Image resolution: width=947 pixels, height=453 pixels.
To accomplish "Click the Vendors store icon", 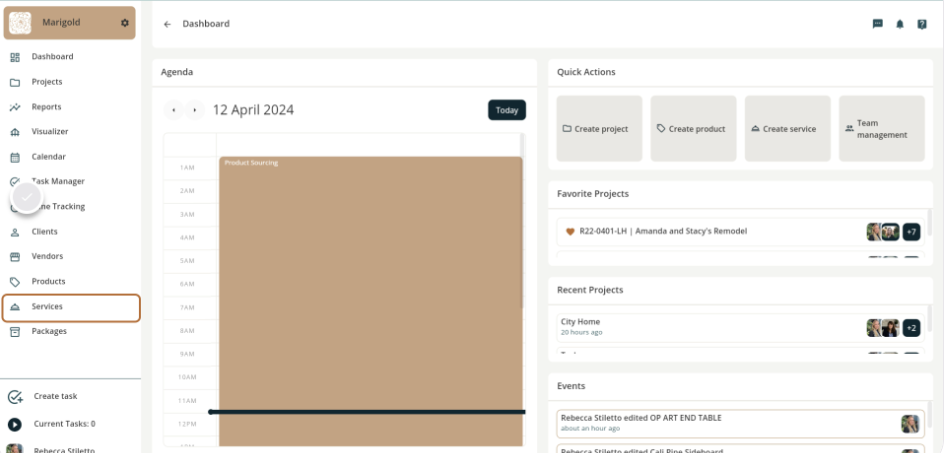I will pos(15,257).
